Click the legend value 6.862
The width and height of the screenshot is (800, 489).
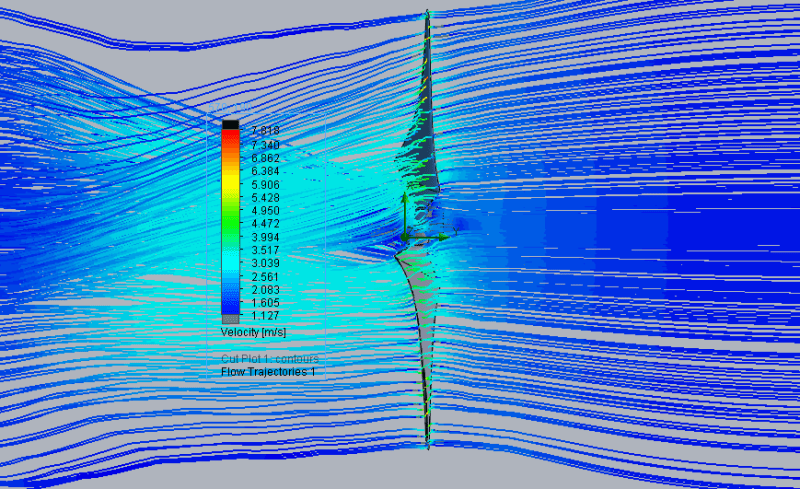pyautogui.click(x=265, y=158)
